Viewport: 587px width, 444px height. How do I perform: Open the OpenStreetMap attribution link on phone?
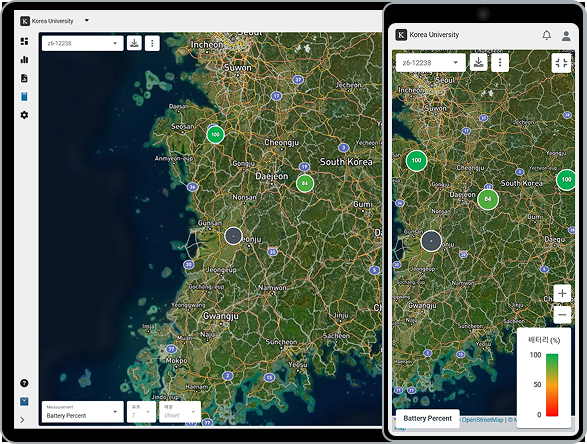pyautogui.click(x=482, y=420)
